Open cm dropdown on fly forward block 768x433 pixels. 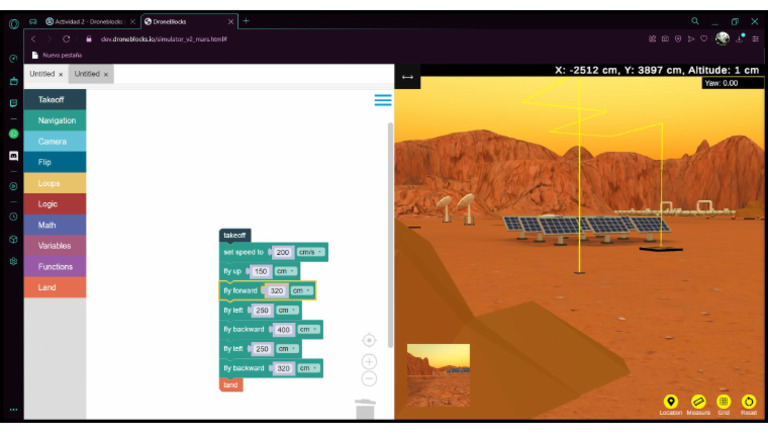301,290
